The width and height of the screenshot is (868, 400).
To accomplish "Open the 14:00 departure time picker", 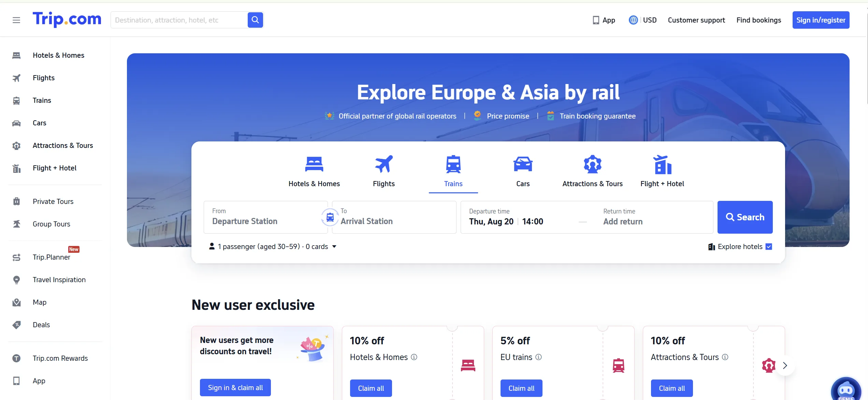I will point(532,222).
